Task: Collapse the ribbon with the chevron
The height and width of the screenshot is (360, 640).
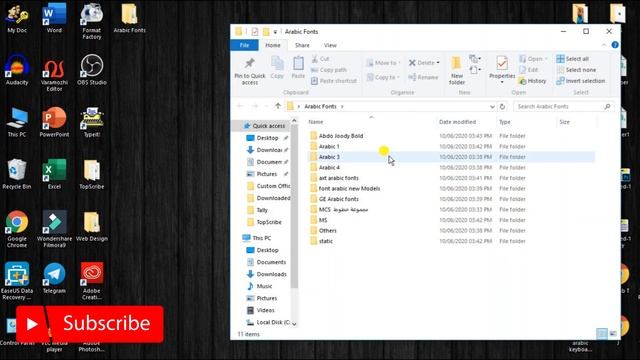Action: click(x=604, y=45)
